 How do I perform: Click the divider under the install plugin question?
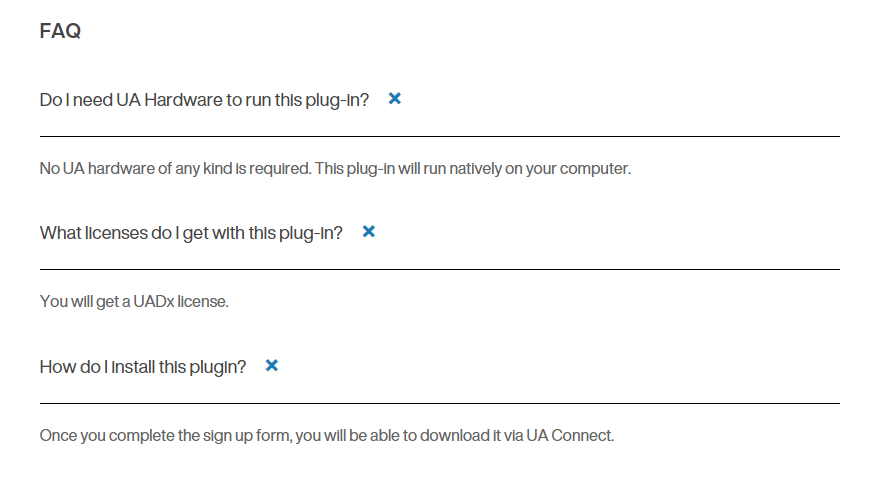tap(440, 403)
